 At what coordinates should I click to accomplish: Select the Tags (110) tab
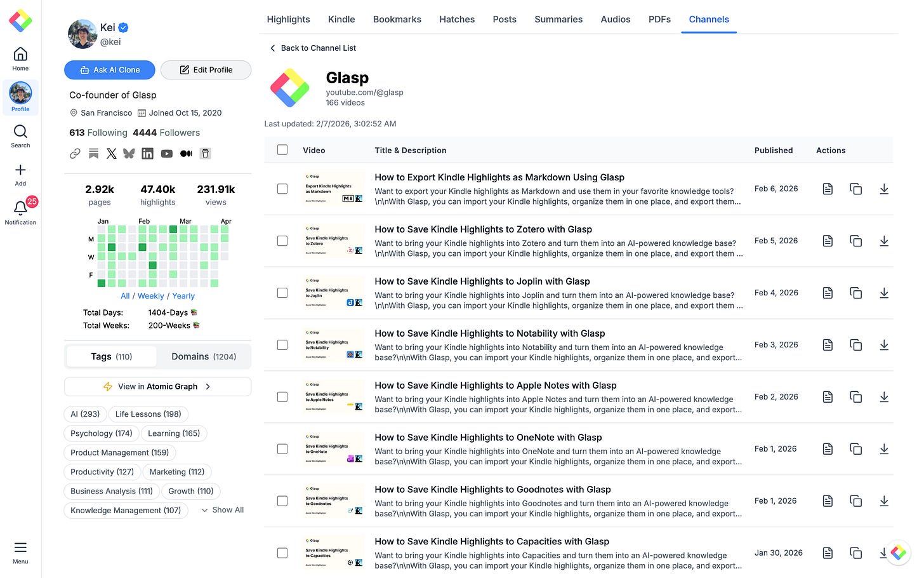point(112,356)
